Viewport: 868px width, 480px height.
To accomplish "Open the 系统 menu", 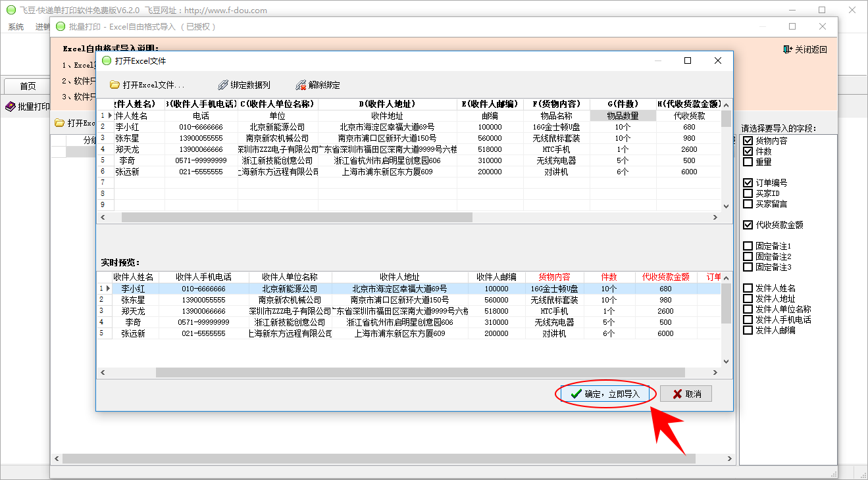I will click(16, 27).
